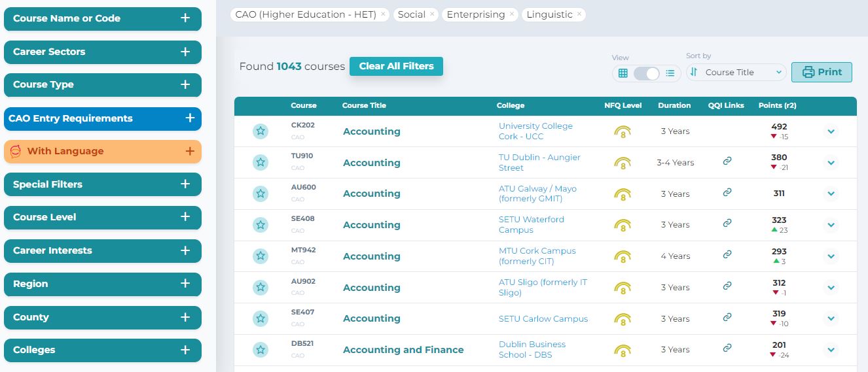This screenshot has width=868, height=372.
Task: Remove the Social filter tag
Action: coord(432,14)
